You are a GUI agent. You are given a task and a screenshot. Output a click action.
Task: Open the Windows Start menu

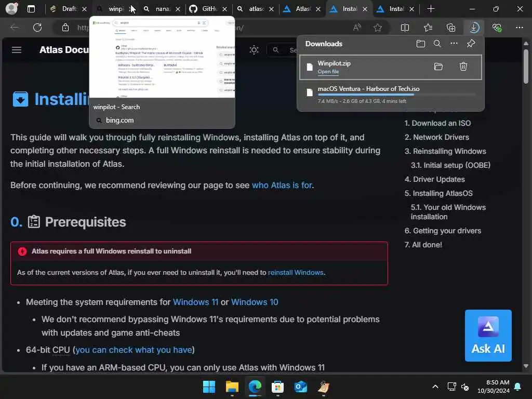coord(209,387)
